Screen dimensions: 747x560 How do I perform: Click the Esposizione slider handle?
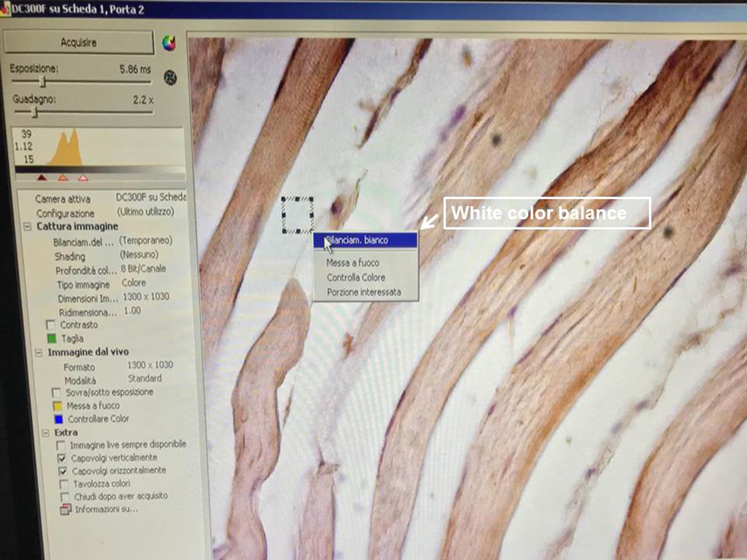[x=43, y=82]
